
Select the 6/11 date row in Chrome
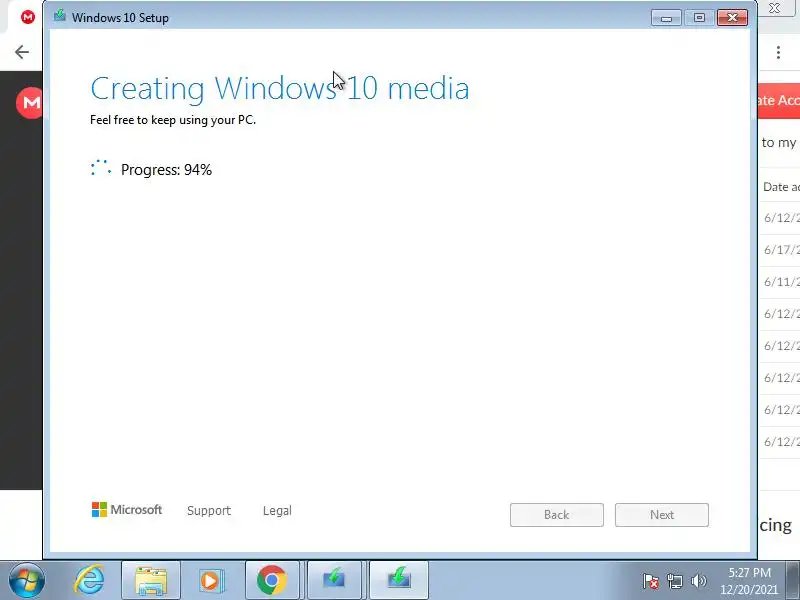pos(780,282)
